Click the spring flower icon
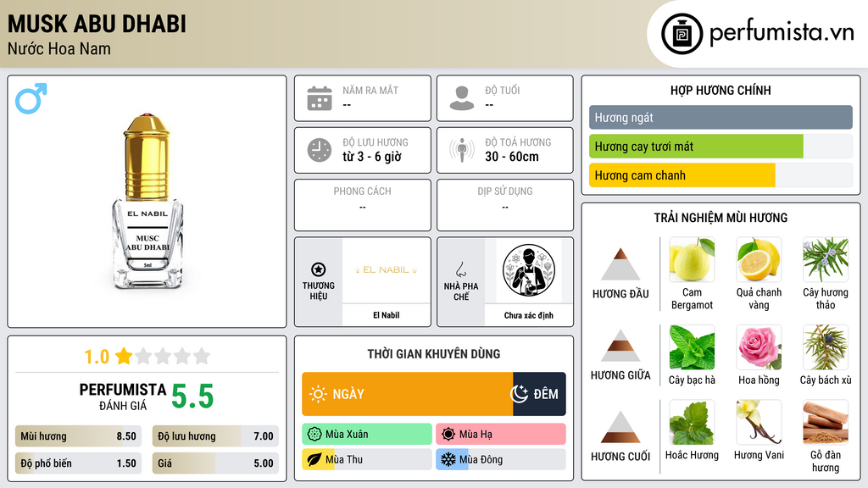This screenshot has width=868, height=488. (314, 435)
